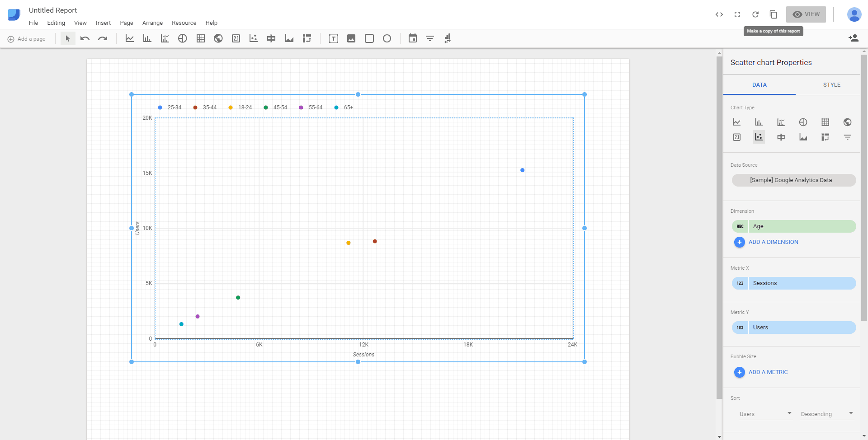Screen dimensions: 868x440
Task: Open the File menu
Action: 33,23
